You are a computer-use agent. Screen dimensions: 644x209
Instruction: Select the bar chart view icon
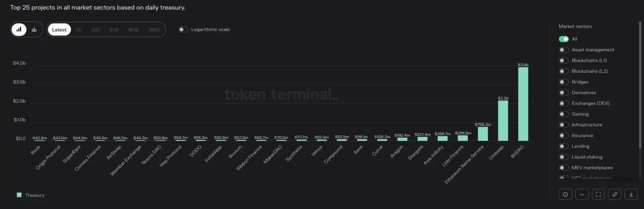pos(19,30)
